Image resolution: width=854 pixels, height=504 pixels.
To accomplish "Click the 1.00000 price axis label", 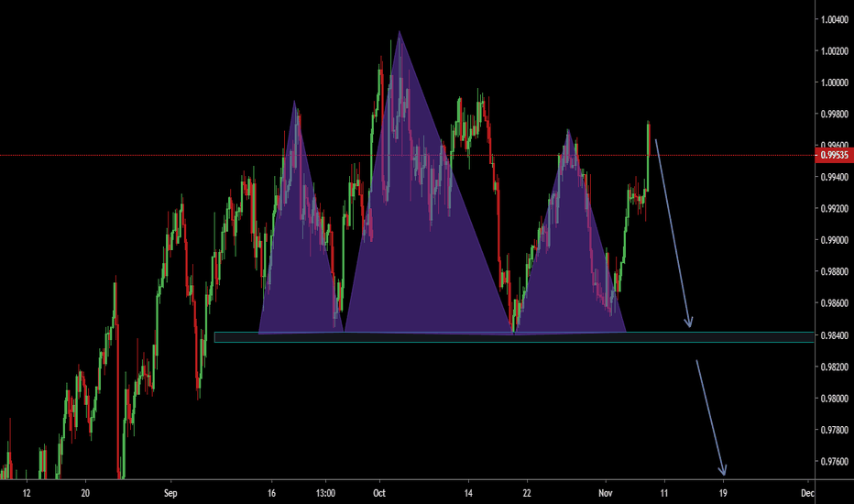I will [835, 82].
